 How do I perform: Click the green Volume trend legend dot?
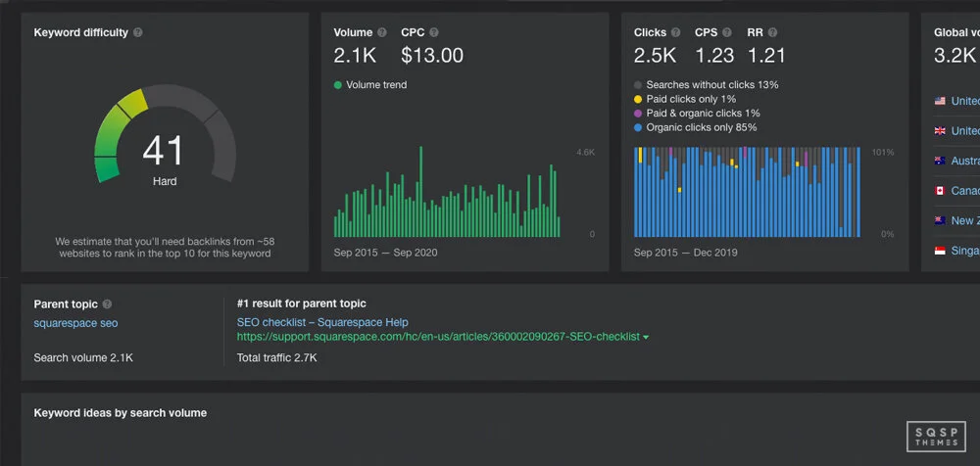338,85
